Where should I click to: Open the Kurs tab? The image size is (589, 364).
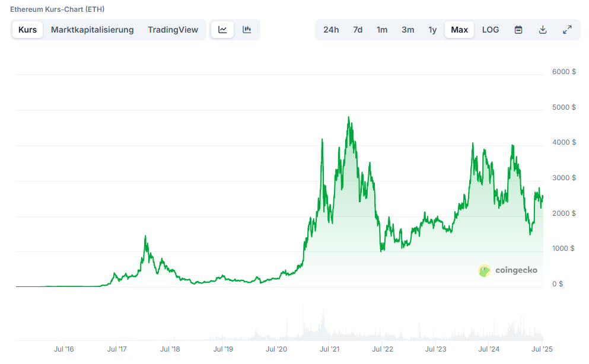(x=27, y=30)
